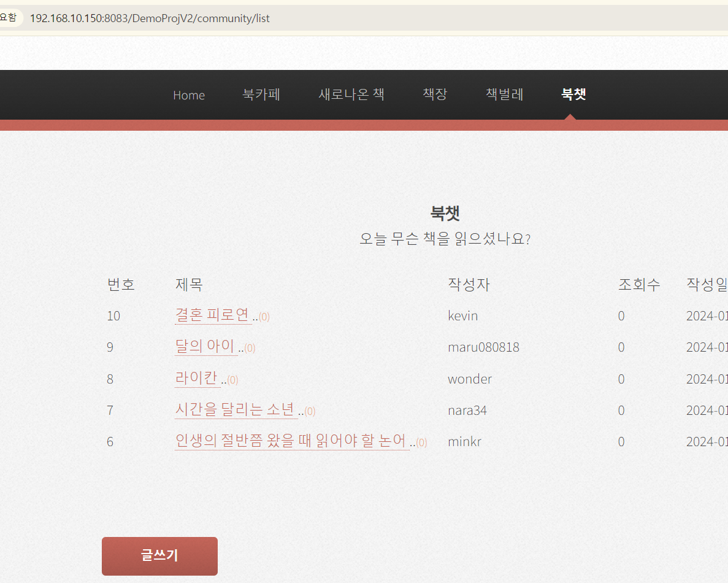Click the comment count beside 결혼 피로연
This screenshot has height=583, width=728.
click(264, 317)
